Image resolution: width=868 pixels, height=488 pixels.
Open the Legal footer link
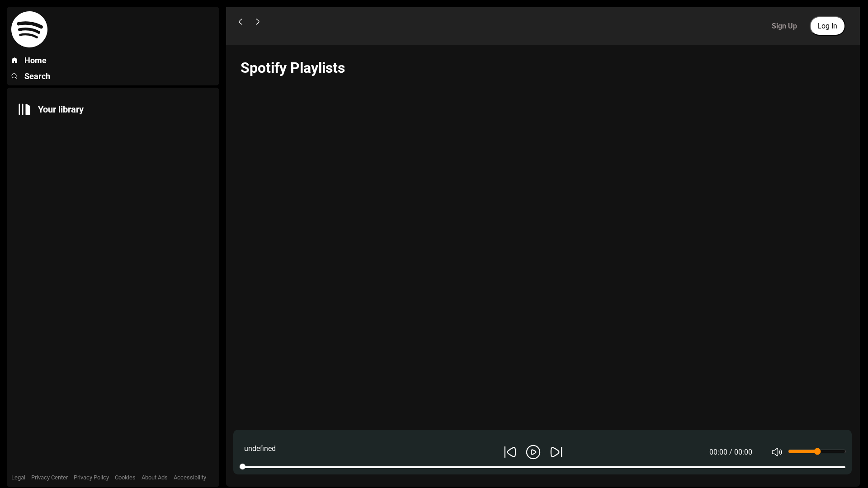[18, 478]
